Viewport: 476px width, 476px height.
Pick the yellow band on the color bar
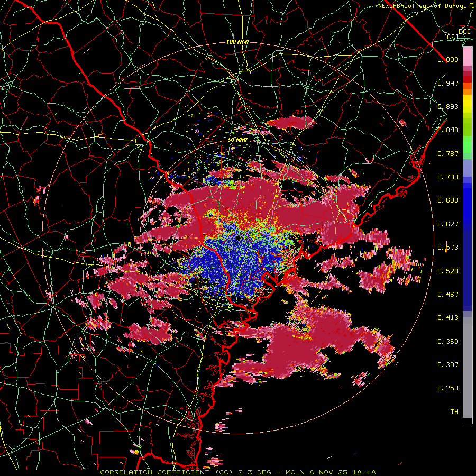click(467, 104)
